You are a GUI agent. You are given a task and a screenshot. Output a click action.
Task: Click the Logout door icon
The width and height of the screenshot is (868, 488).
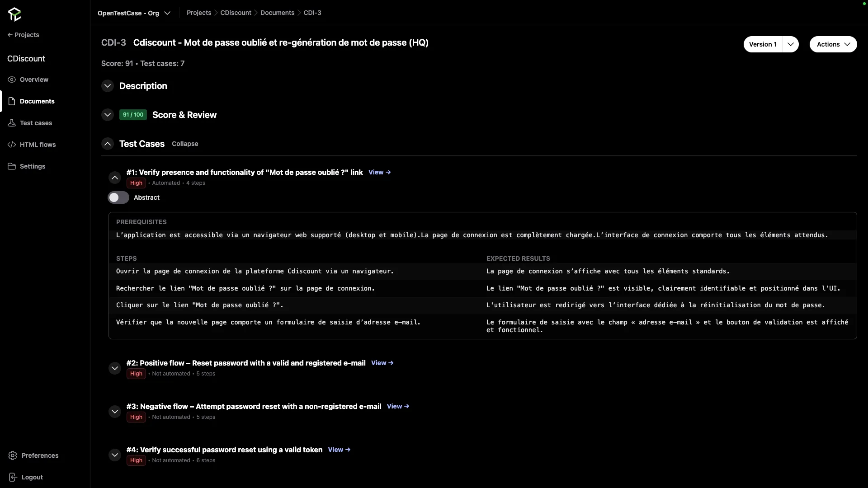pos(13,477)
